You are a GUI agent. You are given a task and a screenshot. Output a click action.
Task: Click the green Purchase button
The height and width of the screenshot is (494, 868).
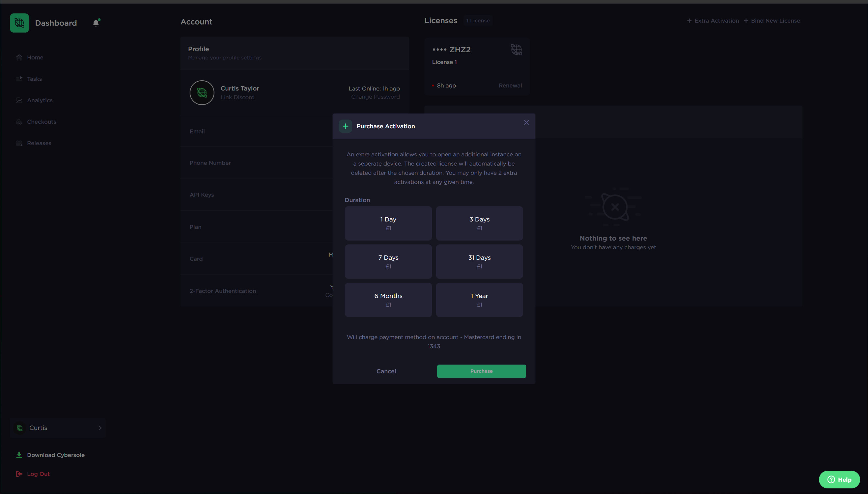[481, 371]
